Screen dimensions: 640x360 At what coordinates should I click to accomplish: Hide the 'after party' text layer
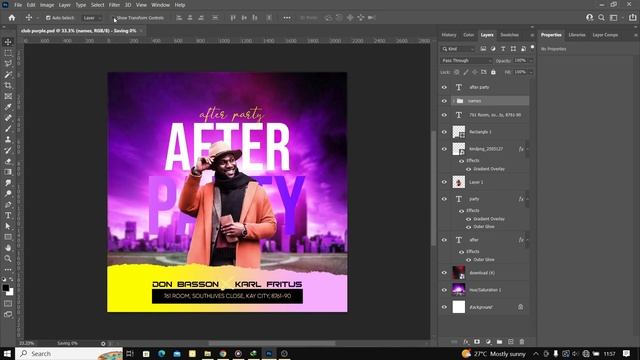click(444, 87)
